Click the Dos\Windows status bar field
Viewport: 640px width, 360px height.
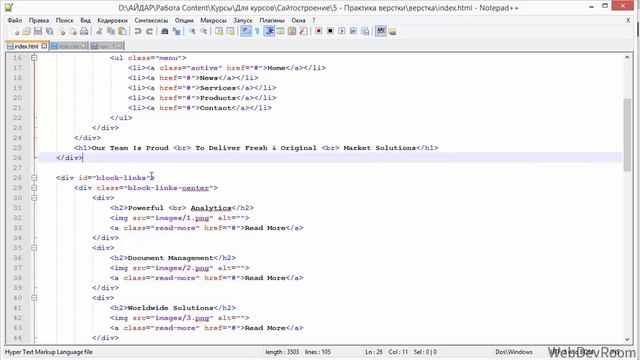[x=514, y=352]
